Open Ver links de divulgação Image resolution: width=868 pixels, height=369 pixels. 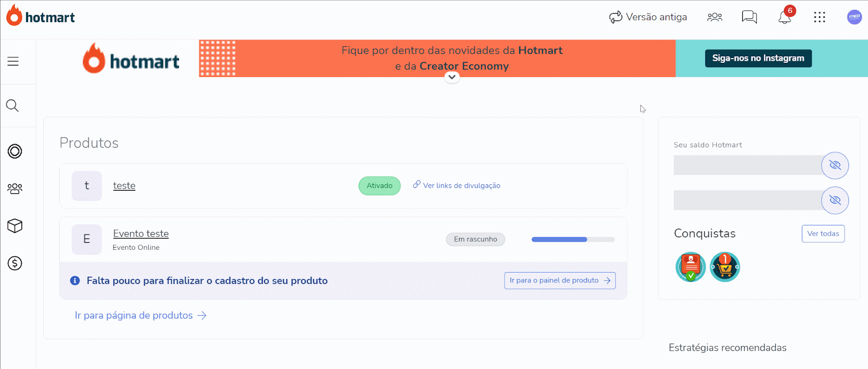tap(456, 185)
